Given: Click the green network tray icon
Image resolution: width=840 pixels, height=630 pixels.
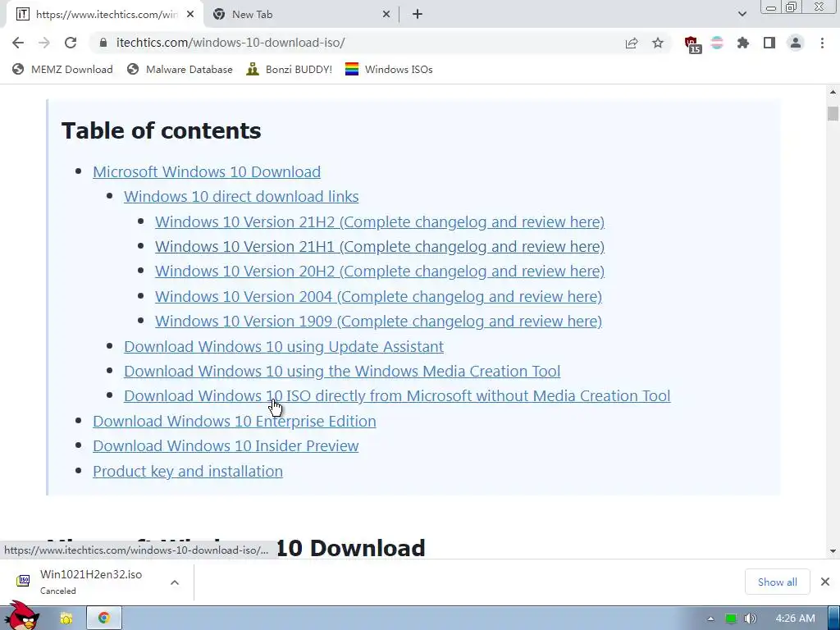Looking at the screenshot, I should pyautogui.click(x=731, y=619).
